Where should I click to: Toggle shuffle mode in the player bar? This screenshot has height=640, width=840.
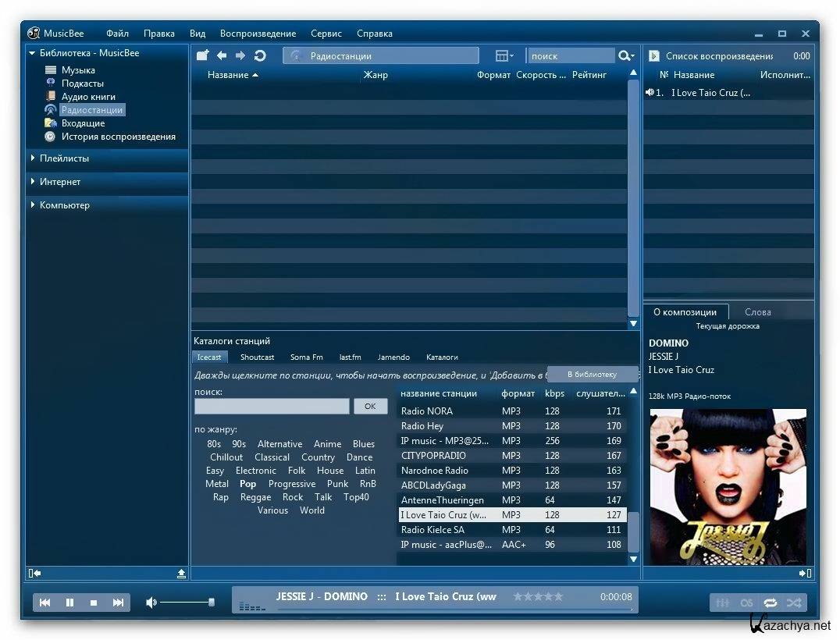click(x=794, y=603)
